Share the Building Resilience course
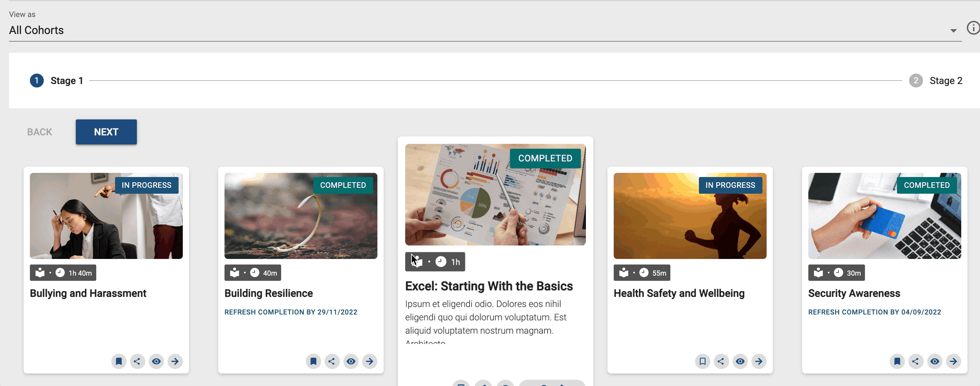Viewport: 980px width, 386px height. 332,361
